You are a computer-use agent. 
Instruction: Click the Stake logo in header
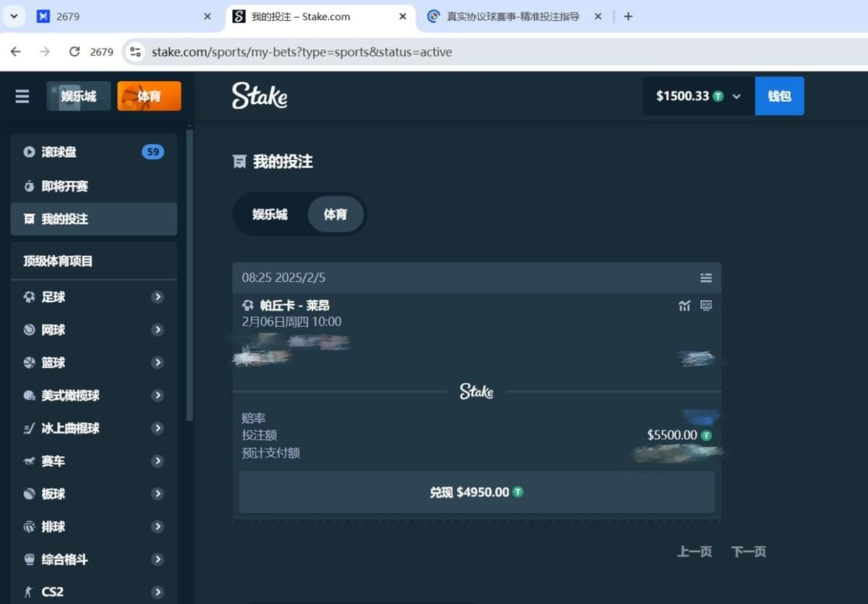coord(260,95)
